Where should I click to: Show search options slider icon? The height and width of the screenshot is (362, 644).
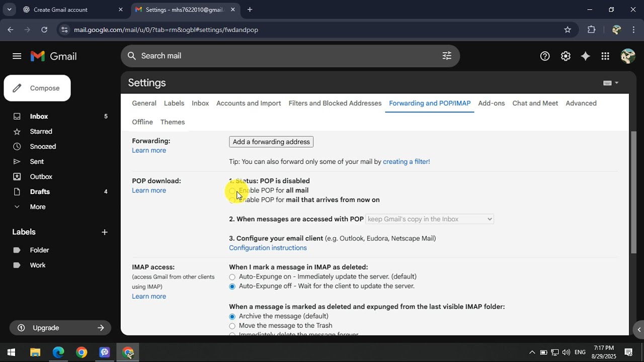click(x=447, y=56)
